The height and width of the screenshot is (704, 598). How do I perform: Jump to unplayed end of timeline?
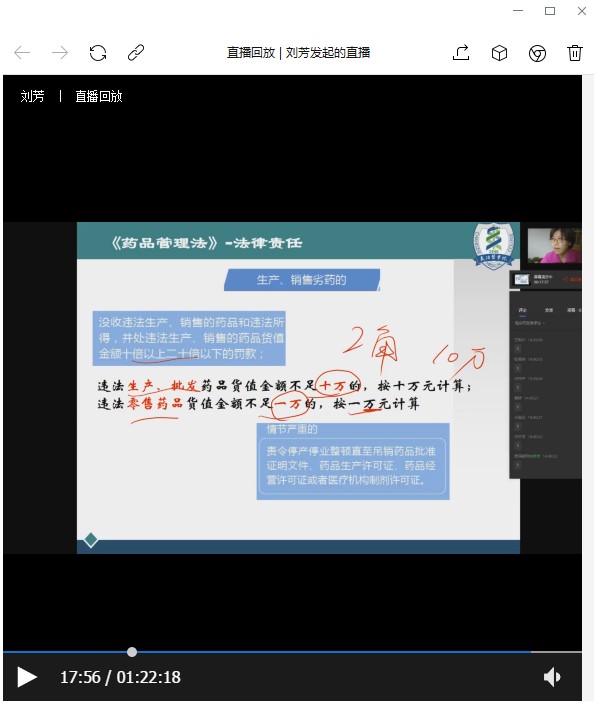point(556,651)
